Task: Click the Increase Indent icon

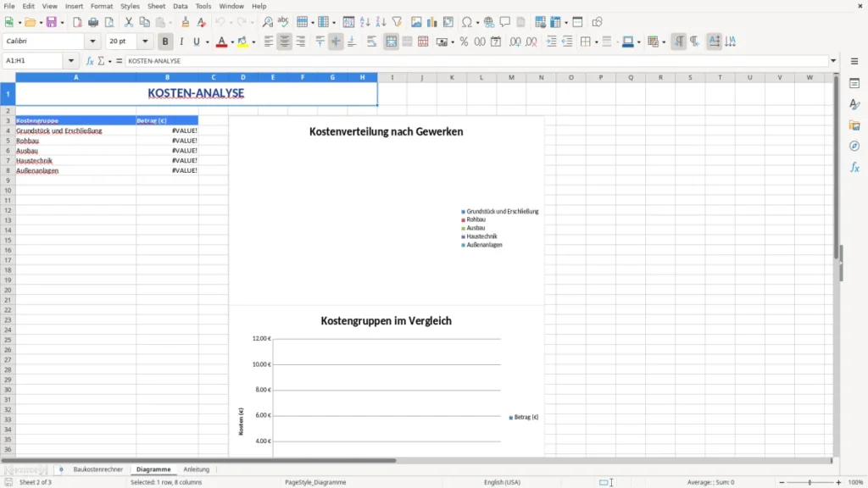Action: [551, 42]
